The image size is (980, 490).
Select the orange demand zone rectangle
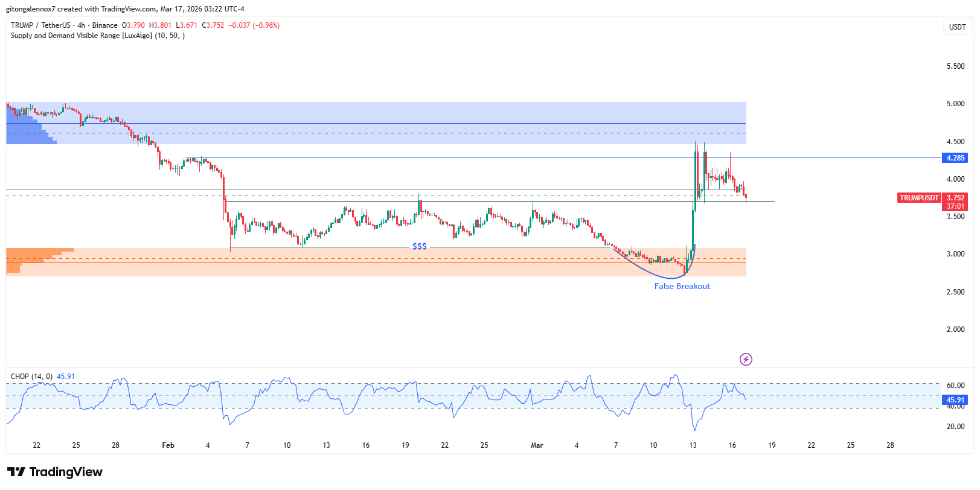[x=423, y=269]
